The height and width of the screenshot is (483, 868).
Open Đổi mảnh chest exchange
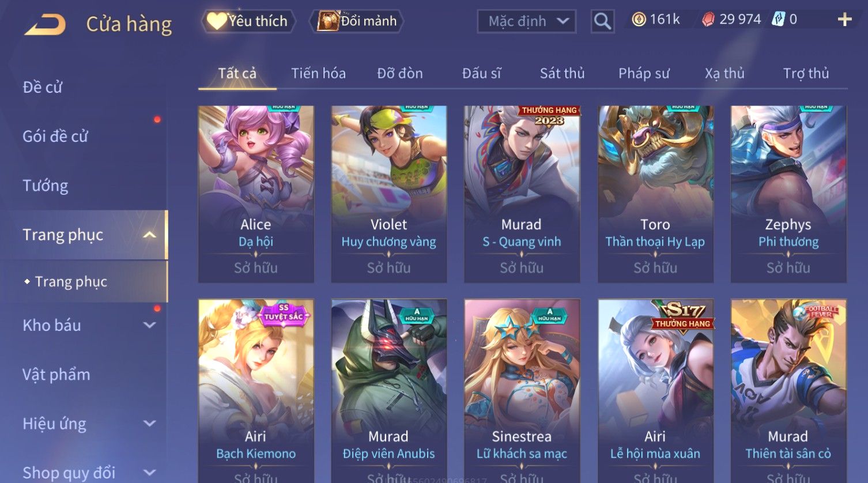357,21
